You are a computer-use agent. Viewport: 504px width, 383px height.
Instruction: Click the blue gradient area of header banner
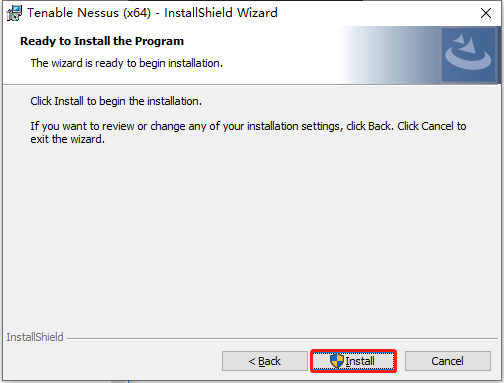pos(390,55)
